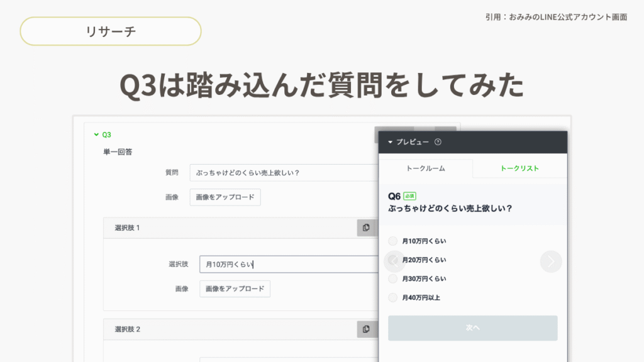
Task: Click the リサーチ pill label
Action: click(111, 31)
